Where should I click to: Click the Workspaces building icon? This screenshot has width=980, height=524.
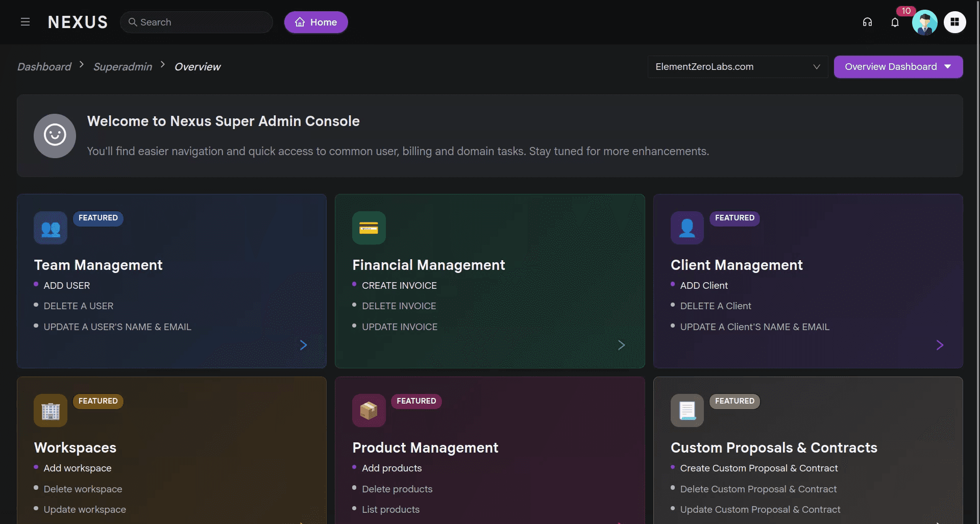[51, 410]
